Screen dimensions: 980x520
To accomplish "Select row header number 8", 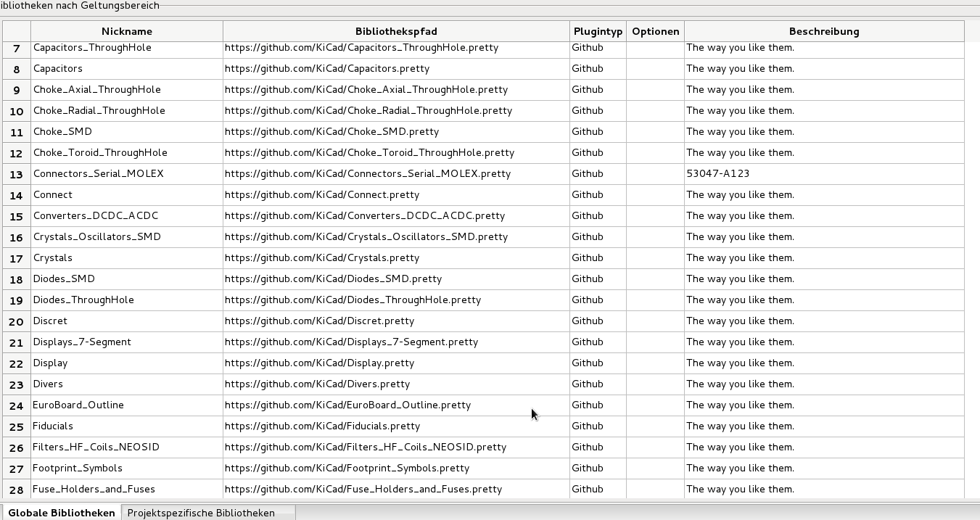I will pyautogui.click(x=16, y=69).
